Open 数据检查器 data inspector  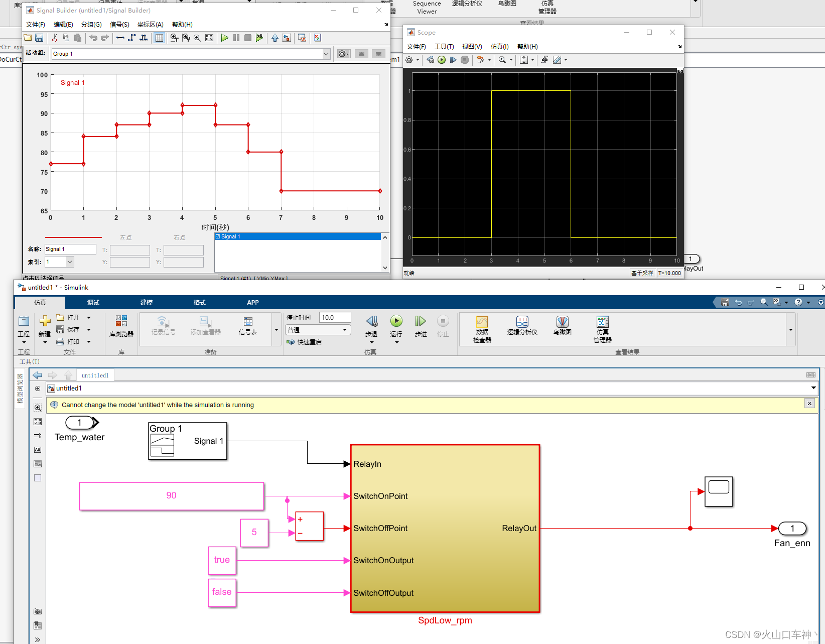coord(482,329)
